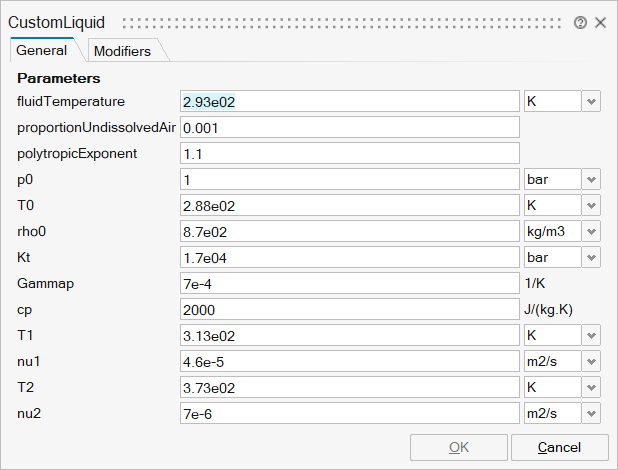Image resolution: width=618 pixels, height=470 pixels.
Task: Edit the proportionUndissolvedAir input field
Action: [349, 127]
